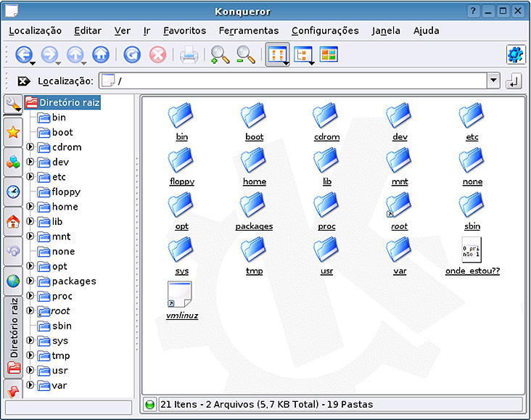Open the Ferramentas menu
This screenshot has height=420, width=531.
pyautogui.click(x=248, y=30)
